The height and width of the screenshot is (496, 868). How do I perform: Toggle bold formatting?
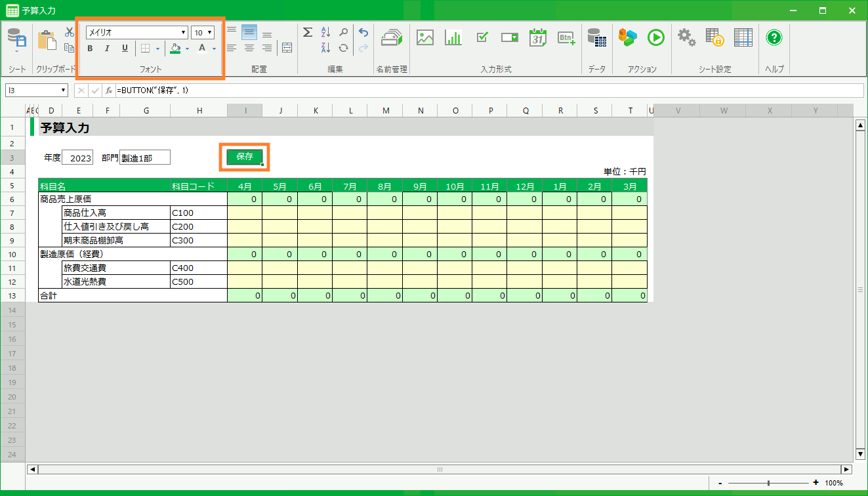click(90, 49)
